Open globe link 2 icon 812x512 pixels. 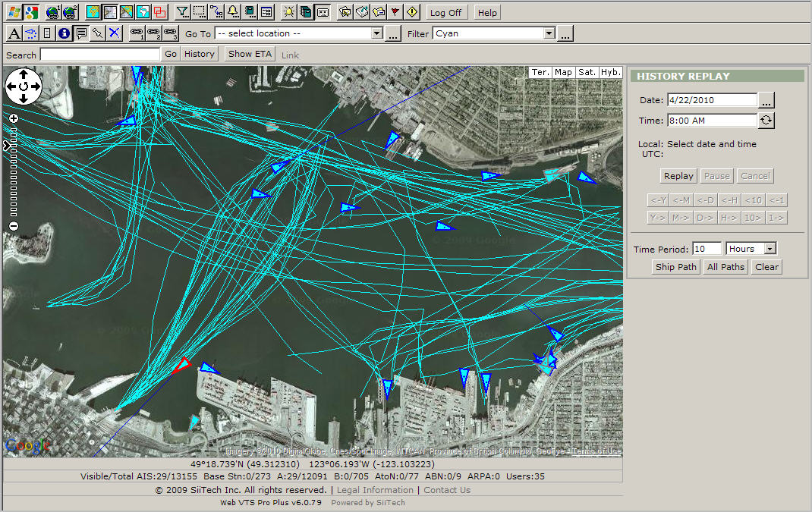(x=71, y=12)
